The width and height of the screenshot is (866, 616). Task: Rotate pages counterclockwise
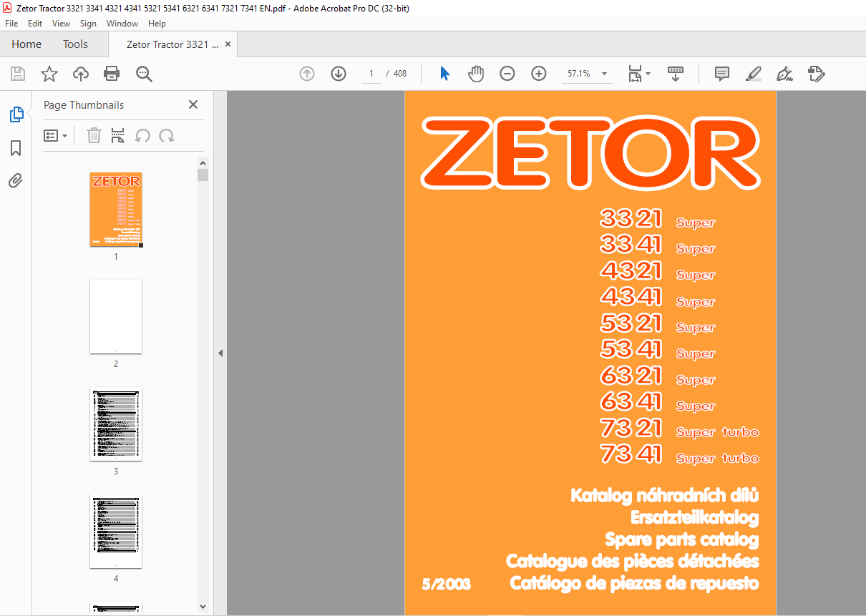coord(142,135)
